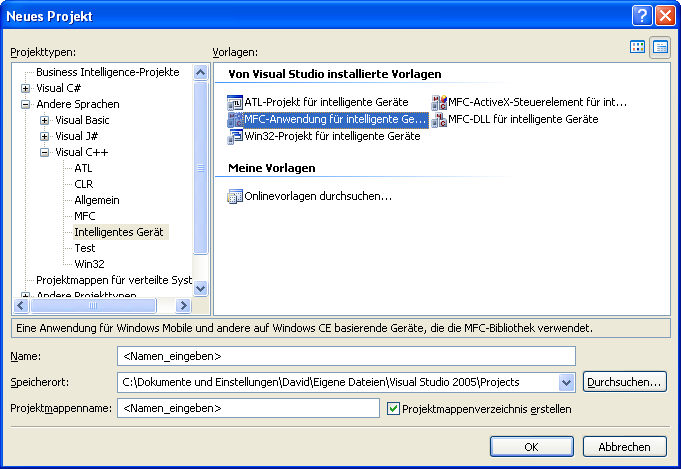This screenshot has width=681, height=469.
Task: Click the Win32-Projekt template icon
Action: point(235,136)
